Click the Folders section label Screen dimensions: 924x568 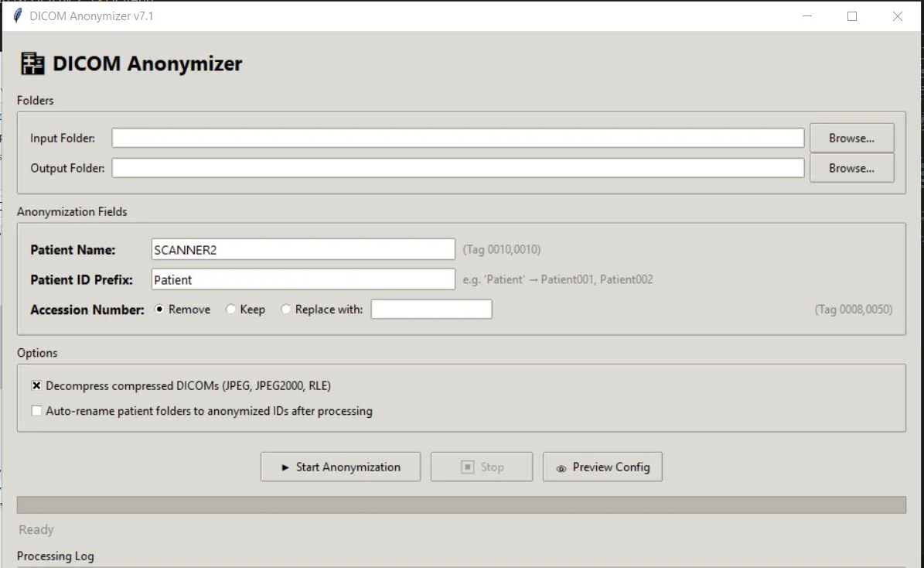(36, 101)
